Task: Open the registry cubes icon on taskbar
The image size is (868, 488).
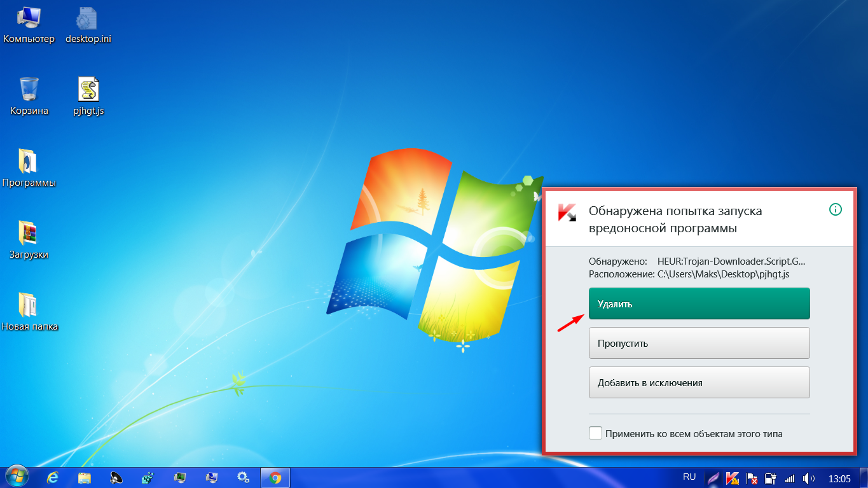Action: [148, 477]
